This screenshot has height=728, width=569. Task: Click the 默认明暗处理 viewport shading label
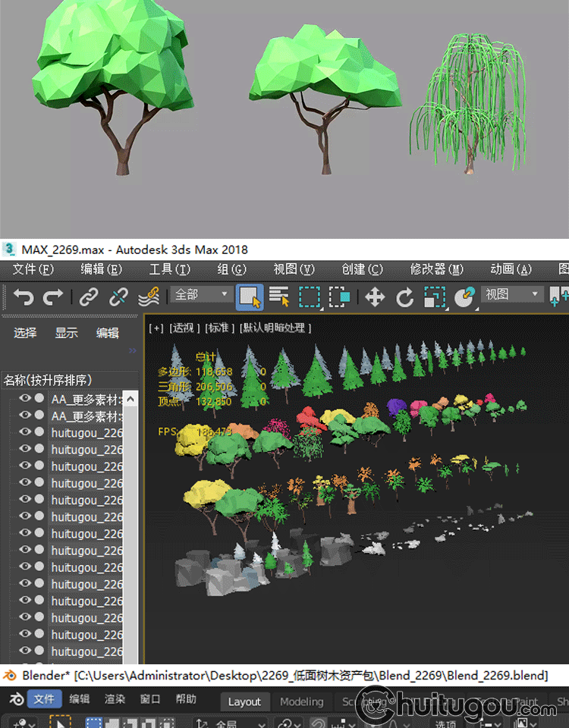(275, 328)
